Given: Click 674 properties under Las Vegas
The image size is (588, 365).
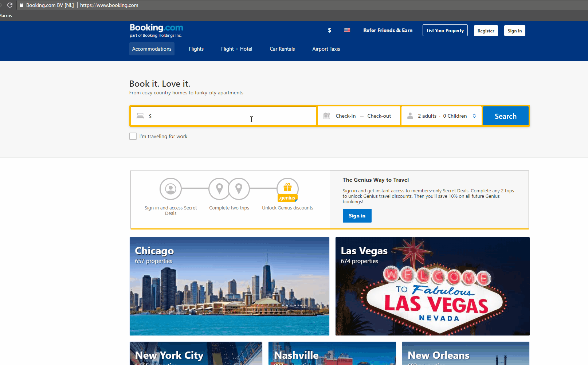Looking at the screenshot, I should [359, 261].
